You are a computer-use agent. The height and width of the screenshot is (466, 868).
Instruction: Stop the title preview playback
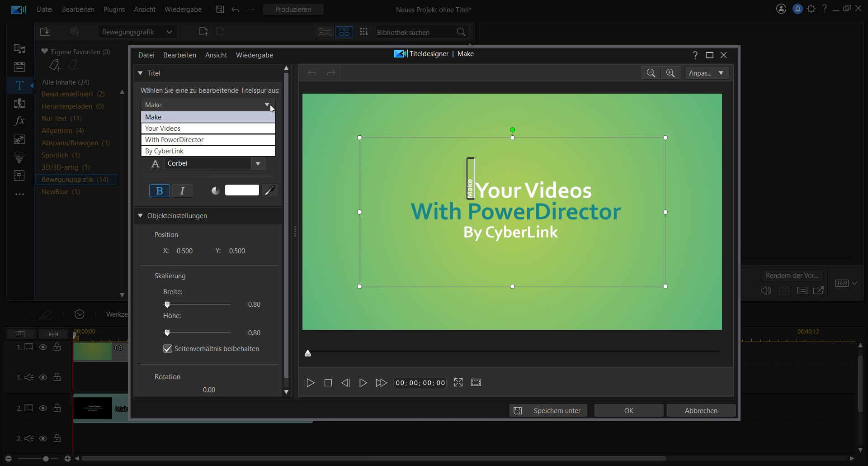point(328,383)
